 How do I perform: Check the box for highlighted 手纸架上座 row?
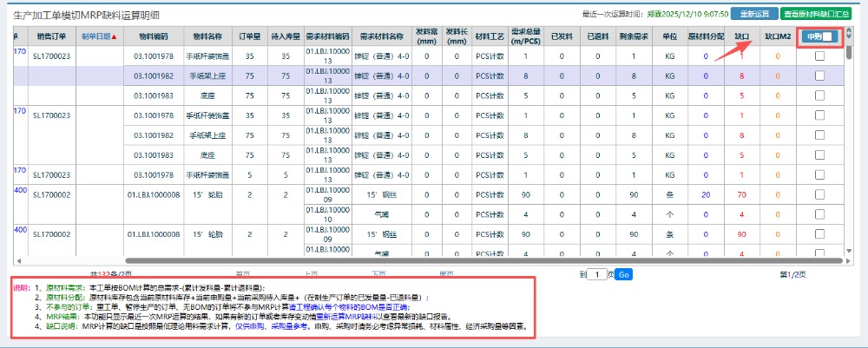(x=819, y=76)
